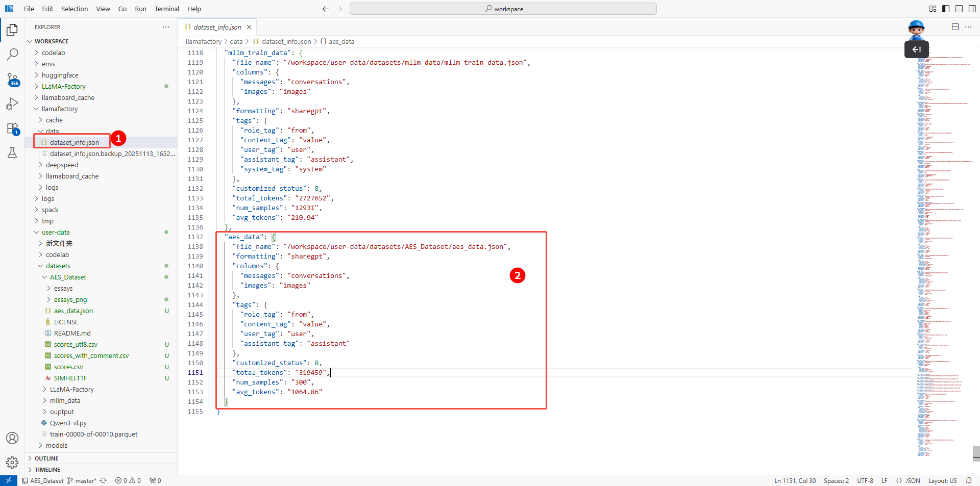Open the Terminal menu
Viewport: 980px width, 486px height.
click(166, 9)
